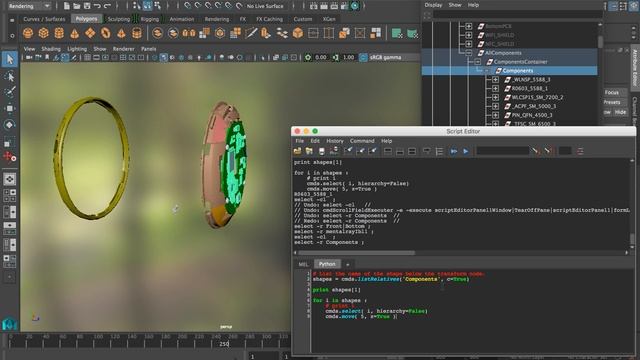Toggle grid display in viewport toolbar
The height and width of the screenshot is (360, 640).
[x=87, y=58]
